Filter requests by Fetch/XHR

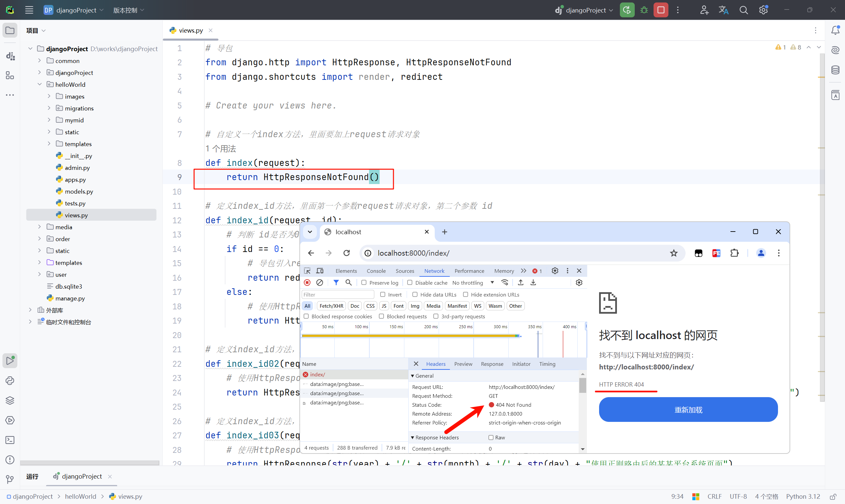(331, 306)
